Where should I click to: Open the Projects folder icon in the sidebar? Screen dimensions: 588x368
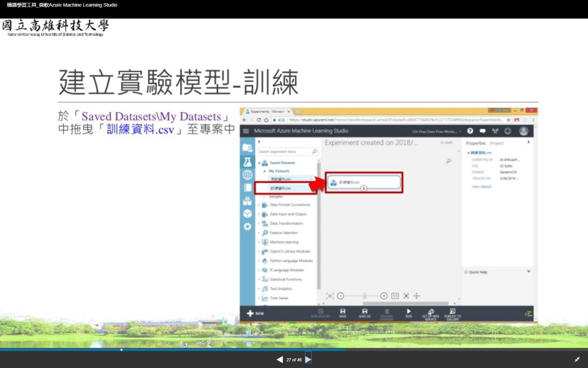pos(247,148)
